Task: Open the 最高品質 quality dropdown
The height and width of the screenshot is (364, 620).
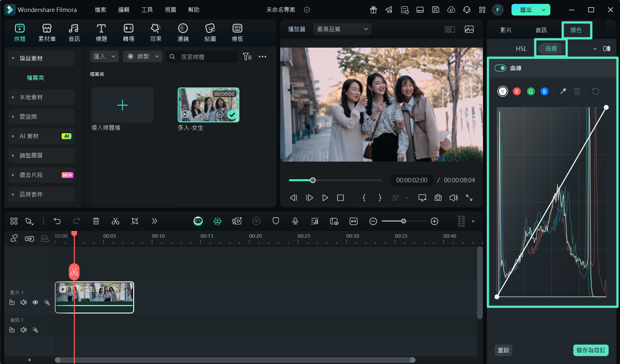Action: (342, 29)
